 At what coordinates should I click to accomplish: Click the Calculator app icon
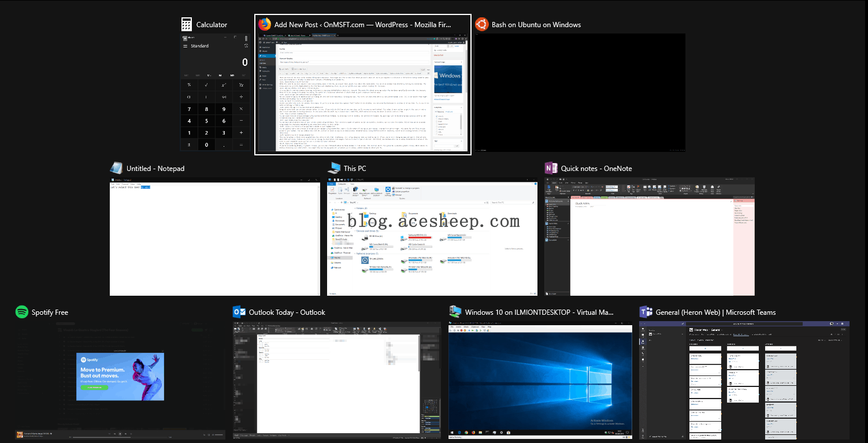click(187, 24)
